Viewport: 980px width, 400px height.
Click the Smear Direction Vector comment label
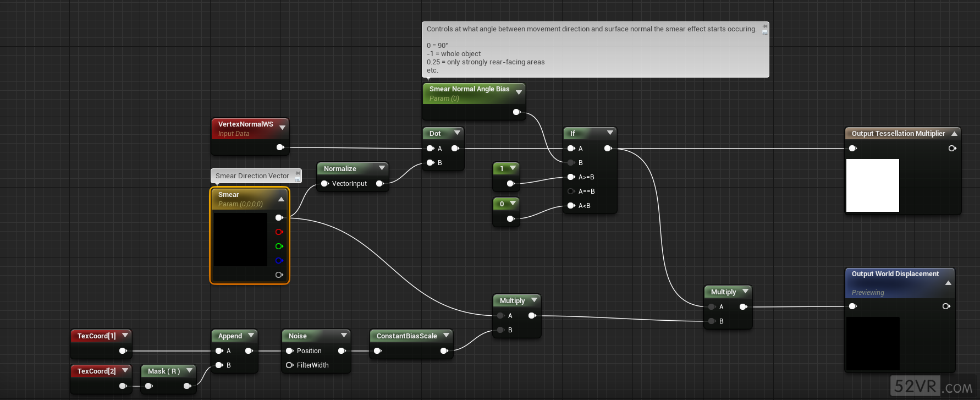coord(252,176)
